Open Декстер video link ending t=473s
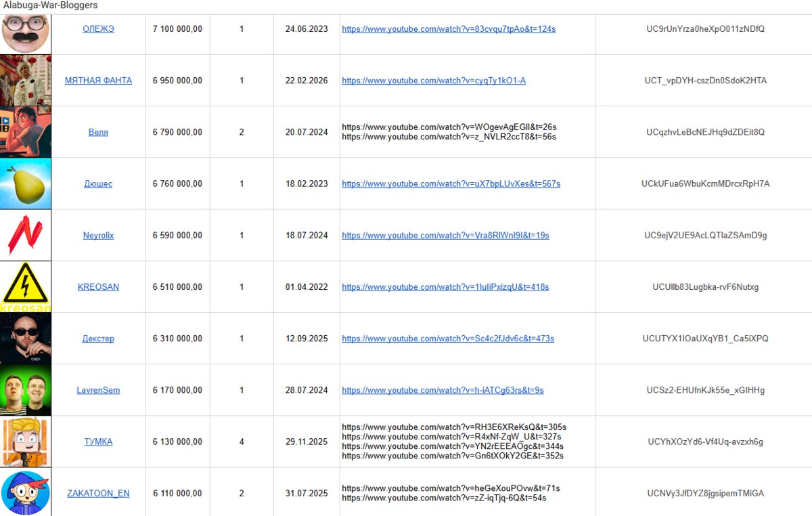 448,339
